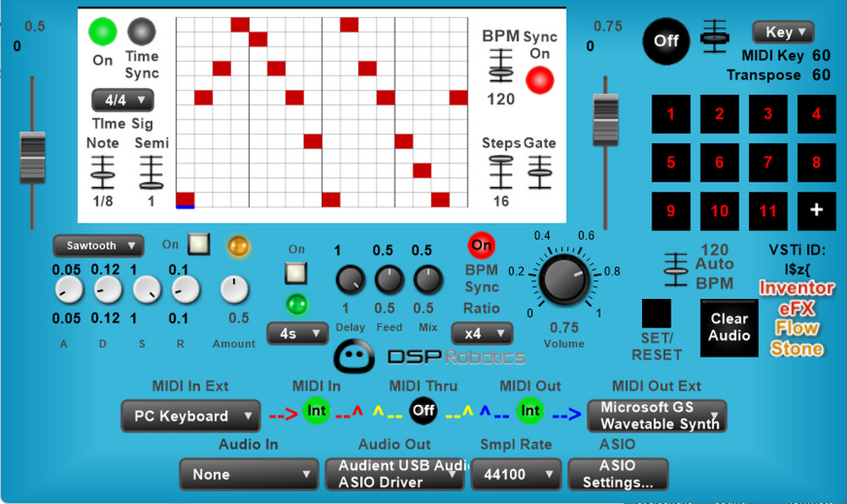This screenshot has height=504, width=847.
Task: Click the Delay knob
Action: click(x=349, y=280)
